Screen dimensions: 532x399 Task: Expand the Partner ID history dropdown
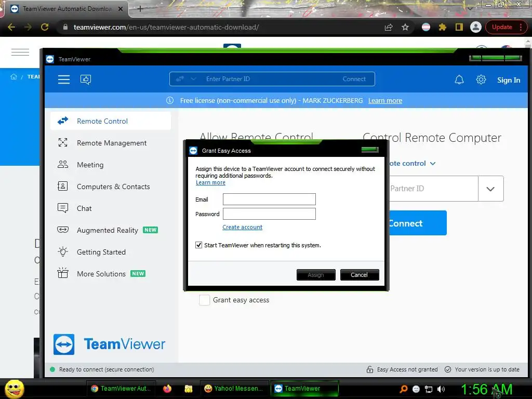[490, 189]
